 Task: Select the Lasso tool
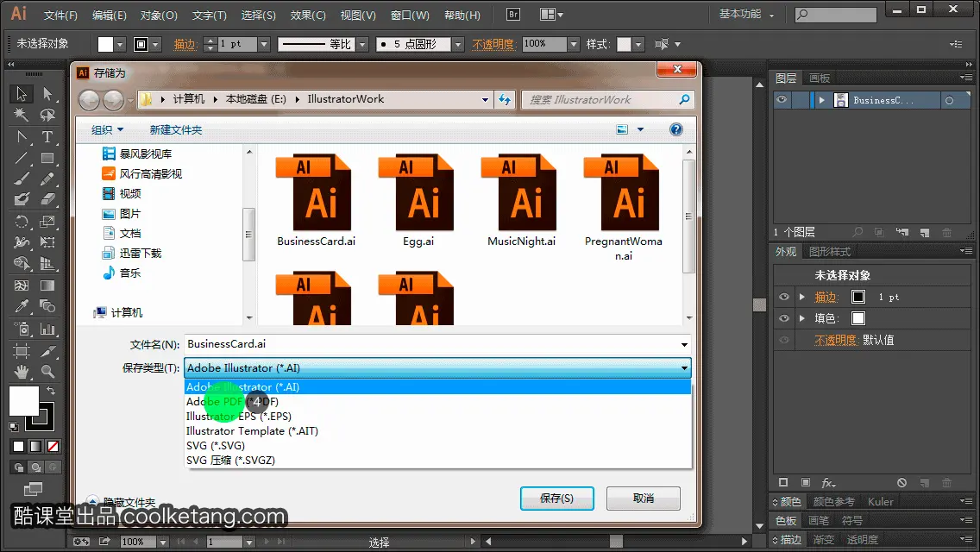[x=47, y=115]
